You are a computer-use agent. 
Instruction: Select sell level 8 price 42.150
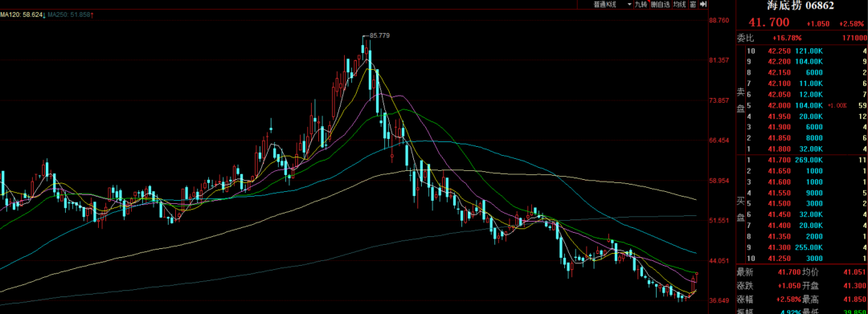[x=779, y=72]
